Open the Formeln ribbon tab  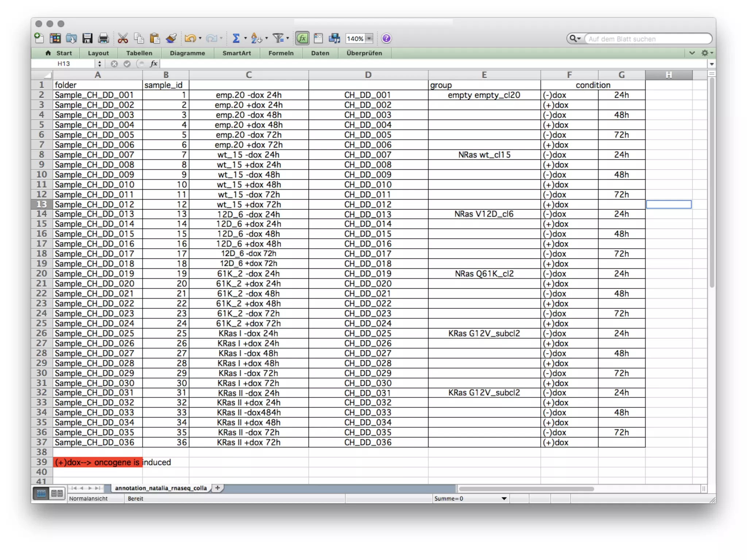281,53
